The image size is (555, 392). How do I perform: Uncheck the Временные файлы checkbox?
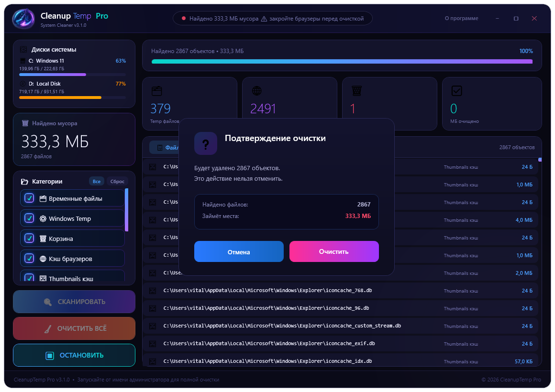click(x=29, y=198)
